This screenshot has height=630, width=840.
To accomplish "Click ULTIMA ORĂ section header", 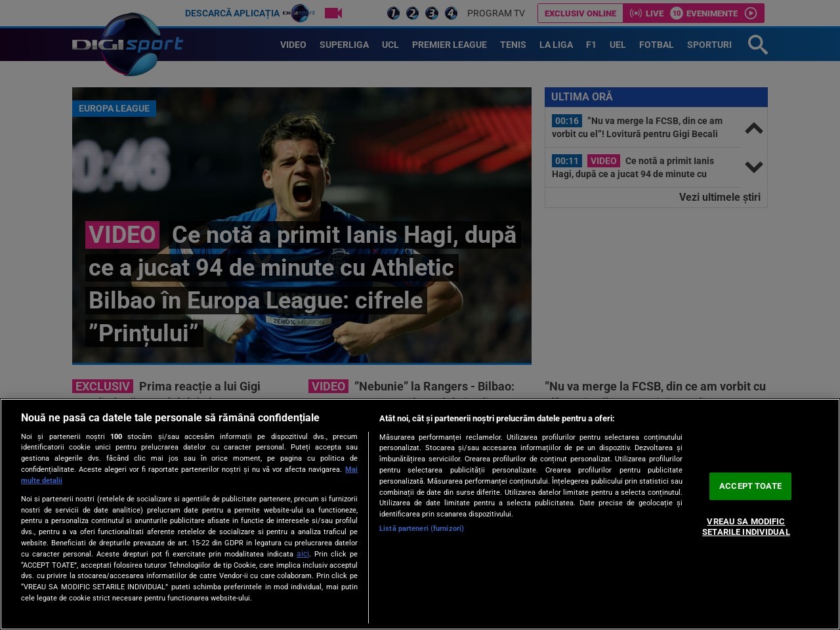I will tap(656, 97).
